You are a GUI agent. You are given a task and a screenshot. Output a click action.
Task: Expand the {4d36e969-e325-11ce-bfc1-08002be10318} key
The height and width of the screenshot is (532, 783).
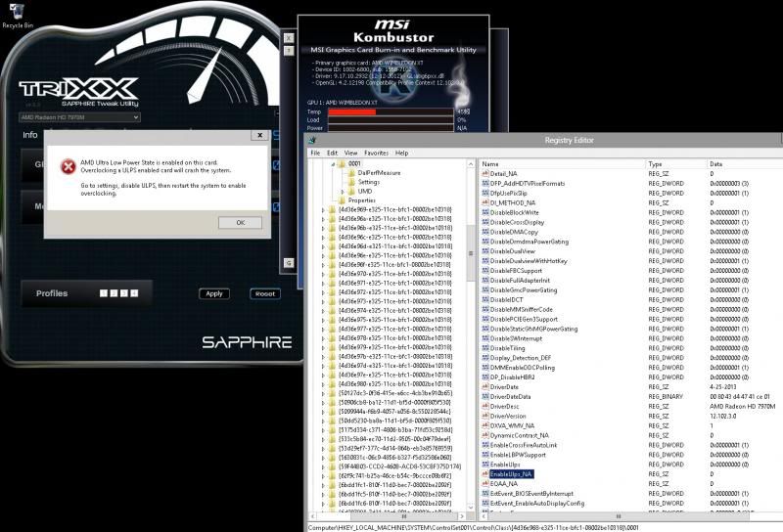pyautogui.click(x=323, y=209)
